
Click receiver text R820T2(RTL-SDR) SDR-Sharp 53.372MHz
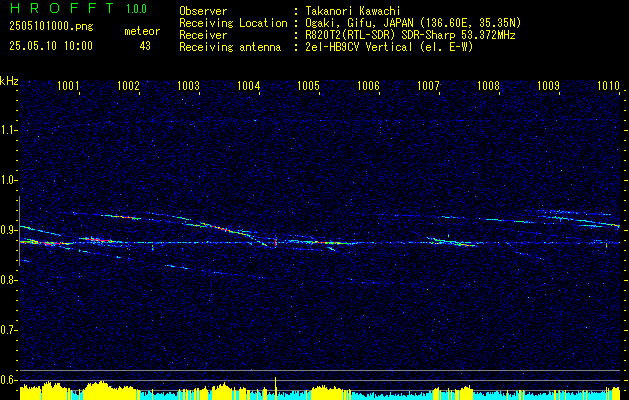tap(410, 35)
